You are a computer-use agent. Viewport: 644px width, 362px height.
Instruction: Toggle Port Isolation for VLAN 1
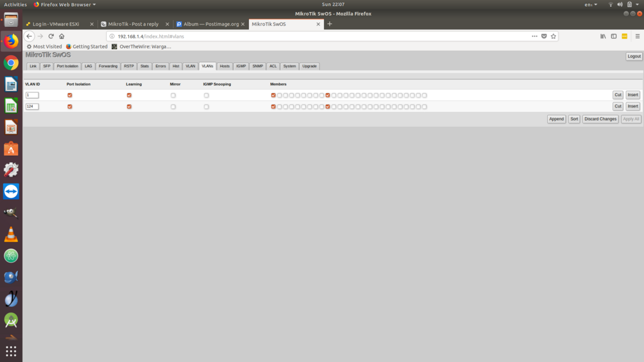pos(70,96)
